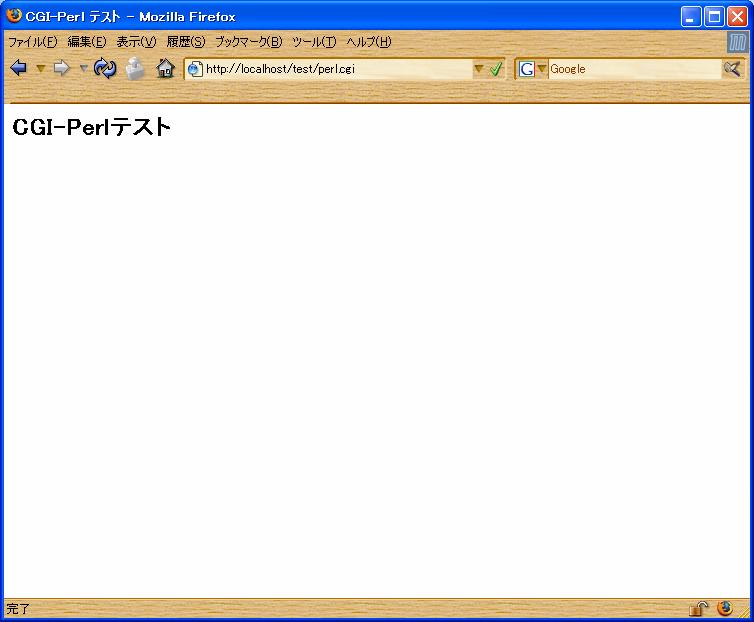Screen dimensions: 754x622
Task: Expand the URL bar history dropdown
Action: pos(478,69)
